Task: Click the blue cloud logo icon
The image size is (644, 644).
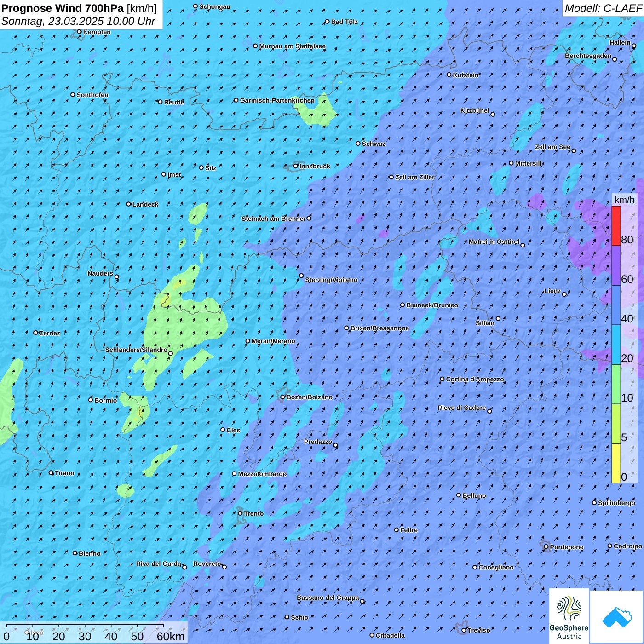Action: [x=617, y=617]
